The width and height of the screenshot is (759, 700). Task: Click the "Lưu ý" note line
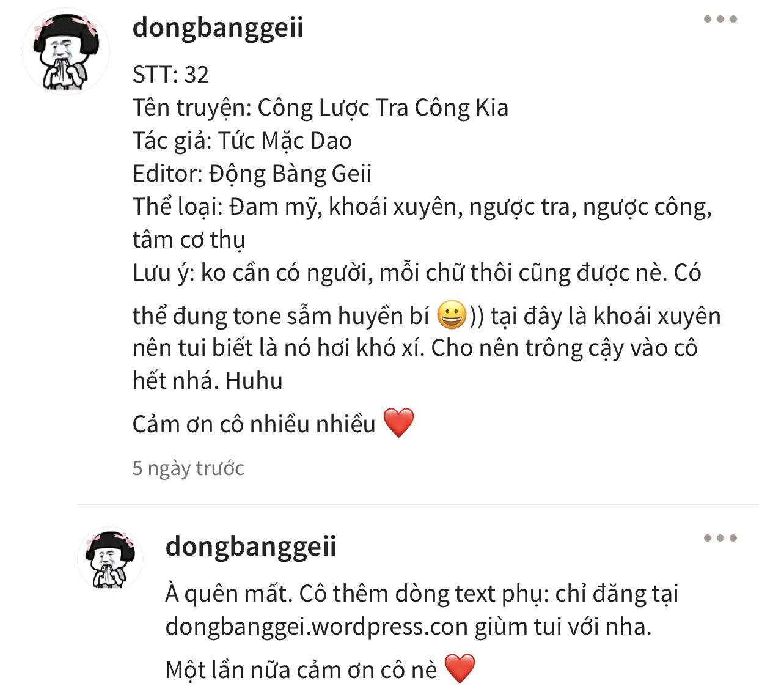coord(417,273)
